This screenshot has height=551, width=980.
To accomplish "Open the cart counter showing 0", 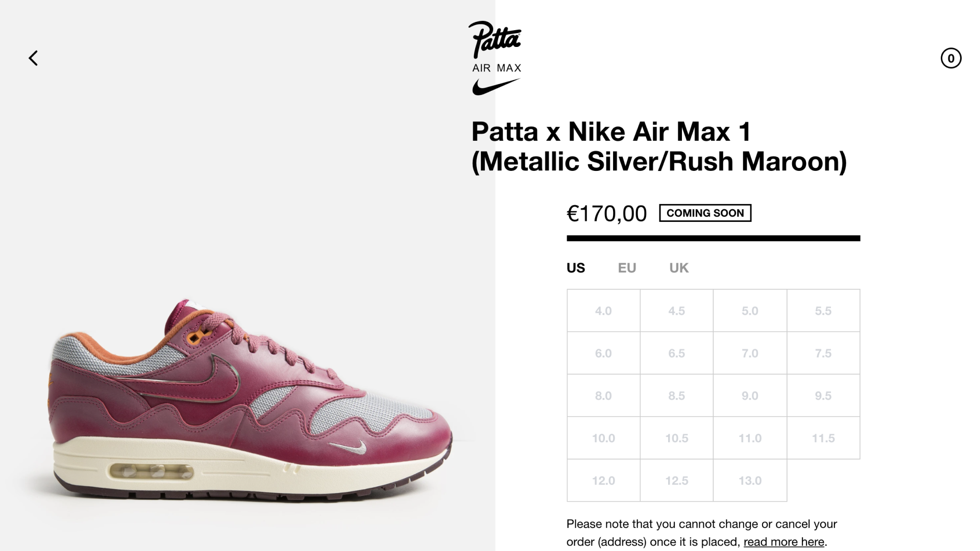I will (951, 58).
